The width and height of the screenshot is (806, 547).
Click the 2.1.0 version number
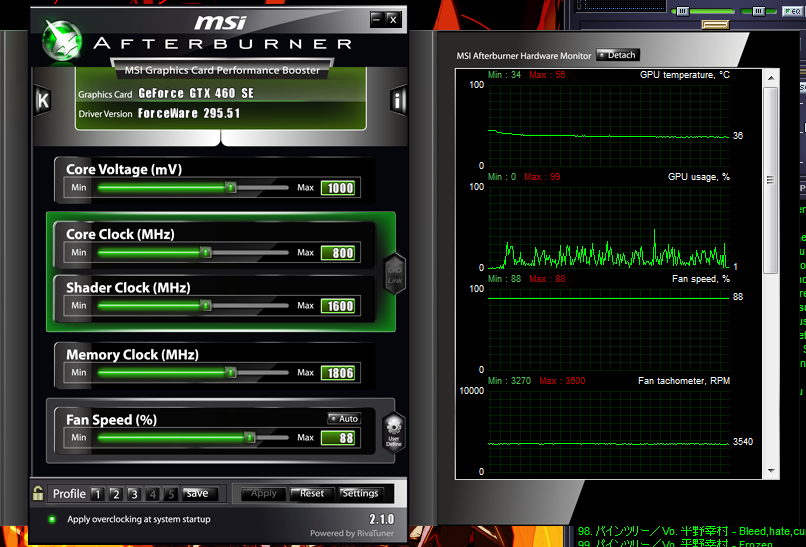click(x=381, y=519)
